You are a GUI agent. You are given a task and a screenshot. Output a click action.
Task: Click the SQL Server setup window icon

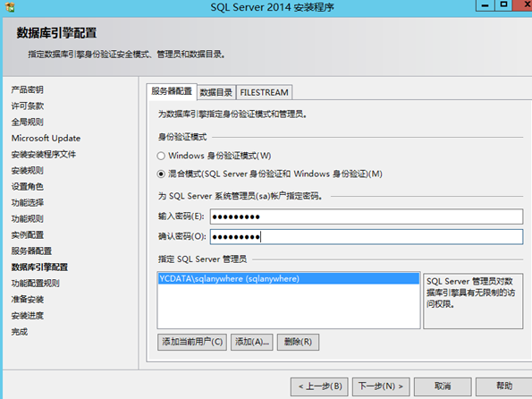[10, 7]
